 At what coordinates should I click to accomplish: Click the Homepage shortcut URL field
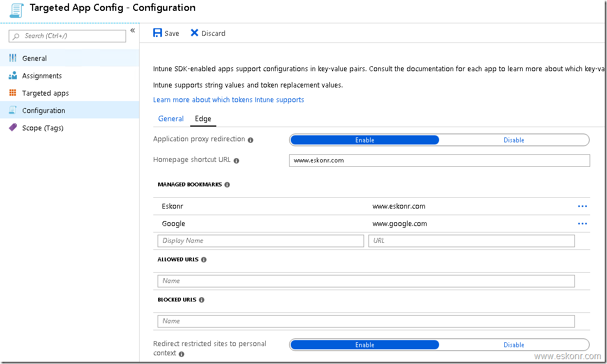(x=439, y=160)
